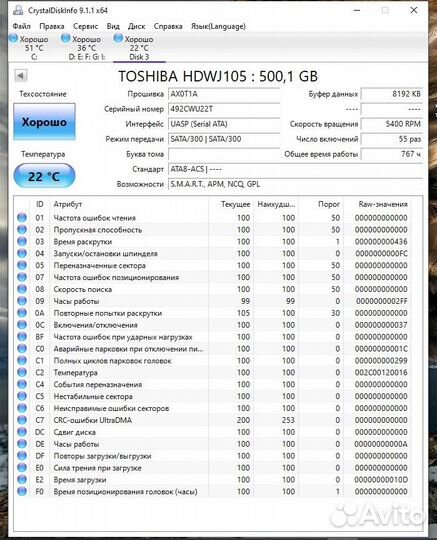Image resolution: width=437 pixels, height=540 pixels.
Task: Click status icon of attribute 04 Запуски/остановки шпинделя
Action: click(22, 253)
